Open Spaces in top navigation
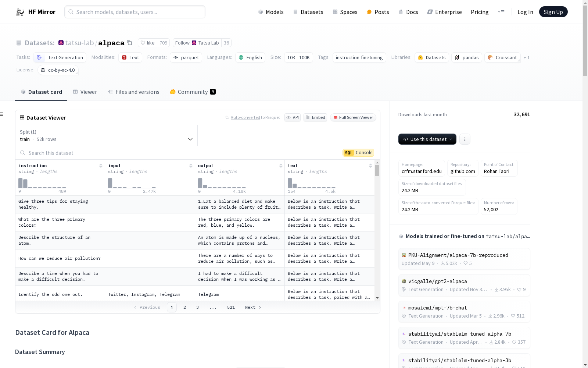This screenshot has height=368, width=588. 345,12
